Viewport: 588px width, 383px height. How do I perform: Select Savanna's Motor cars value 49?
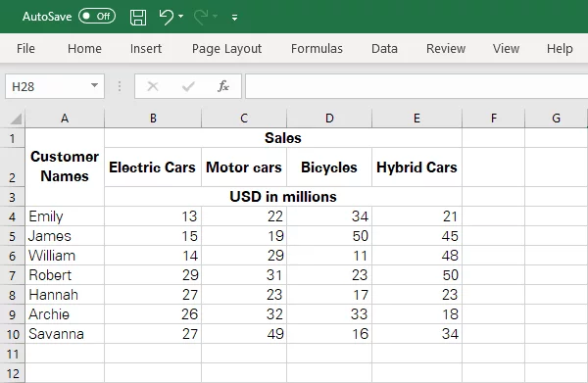pos(244,333)
